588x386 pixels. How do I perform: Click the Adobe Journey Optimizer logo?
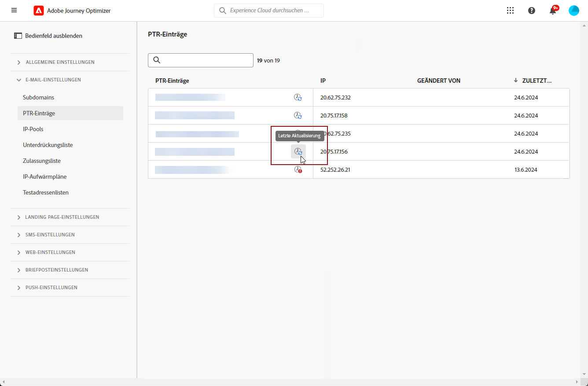point(39,11)
